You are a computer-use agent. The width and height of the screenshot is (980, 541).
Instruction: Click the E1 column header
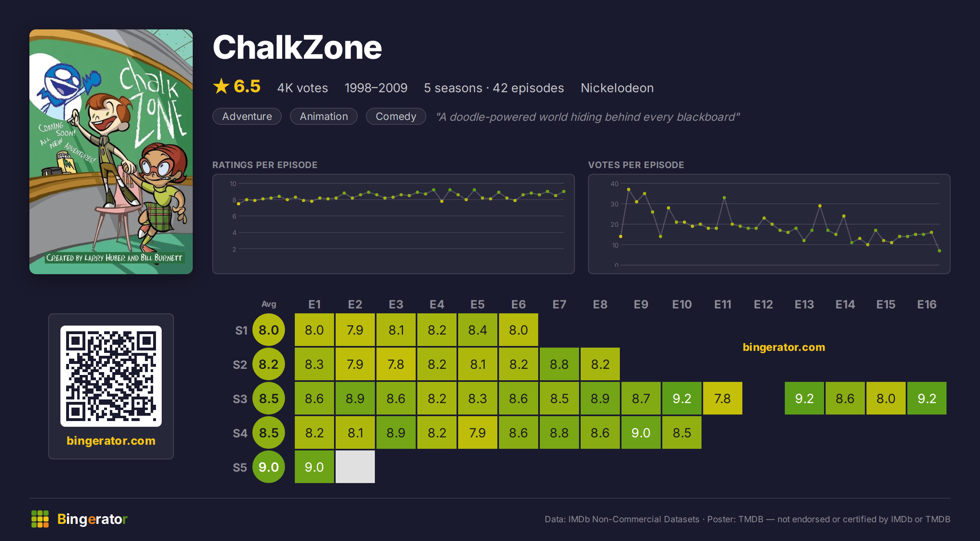[314, 304]
